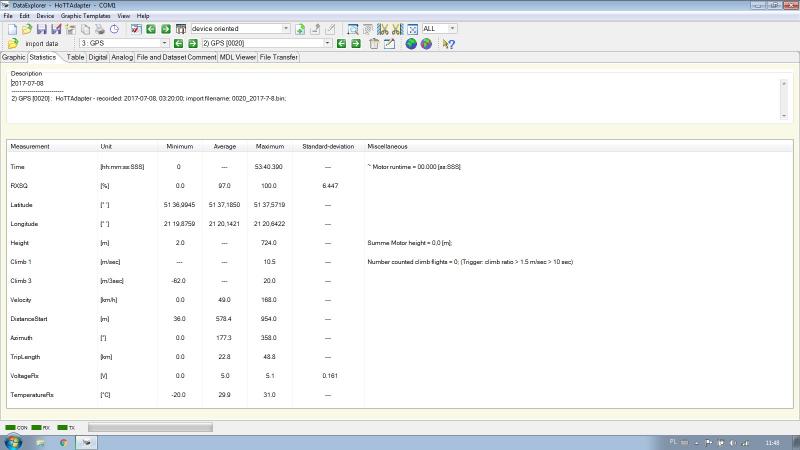800x450 pixels.
Task: Click the print icon in toolbar
Action: (x=100, y=29)
